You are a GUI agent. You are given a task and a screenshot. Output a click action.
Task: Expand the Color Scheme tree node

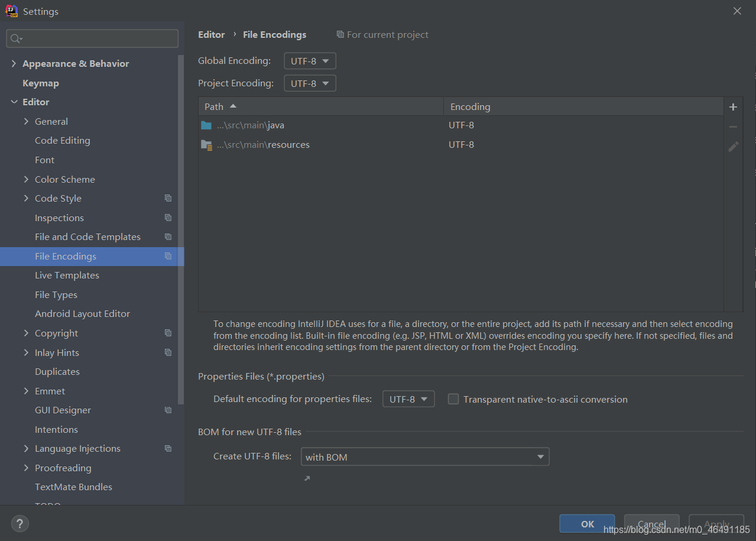click(x=26, y=179)
